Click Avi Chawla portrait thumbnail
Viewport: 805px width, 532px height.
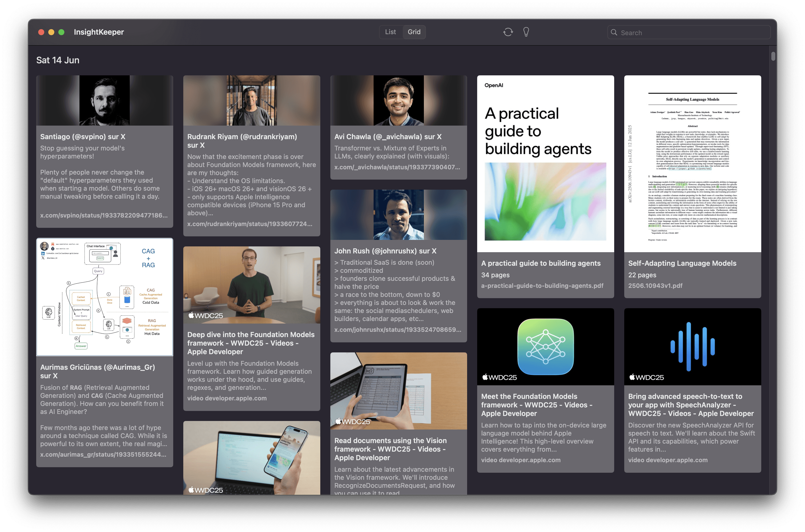(398, 100)
